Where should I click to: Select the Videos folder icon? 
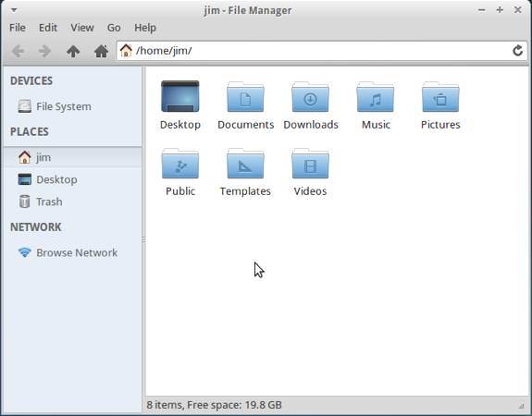pos(311,164)
